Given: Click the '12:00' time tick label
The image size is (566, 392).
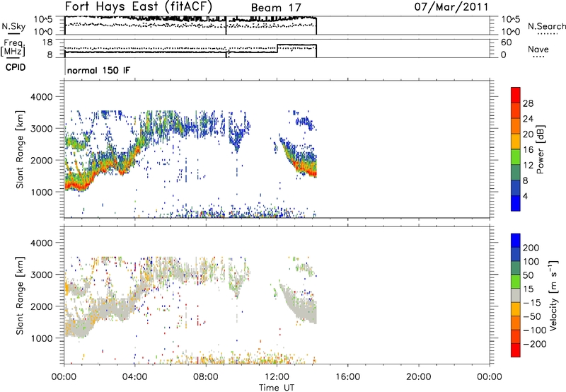Looking at the screenshot, I should (x=277, y=377).
